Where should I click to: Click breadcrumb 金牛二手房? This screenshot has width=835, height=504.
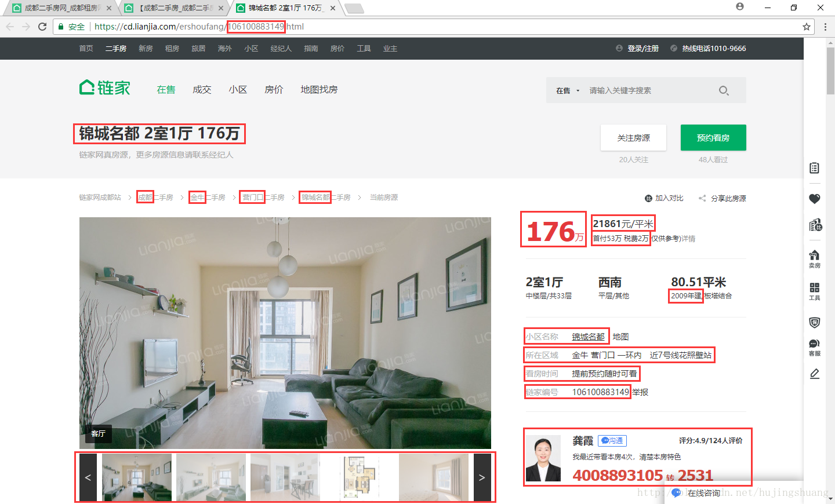(x=208, y=198)
